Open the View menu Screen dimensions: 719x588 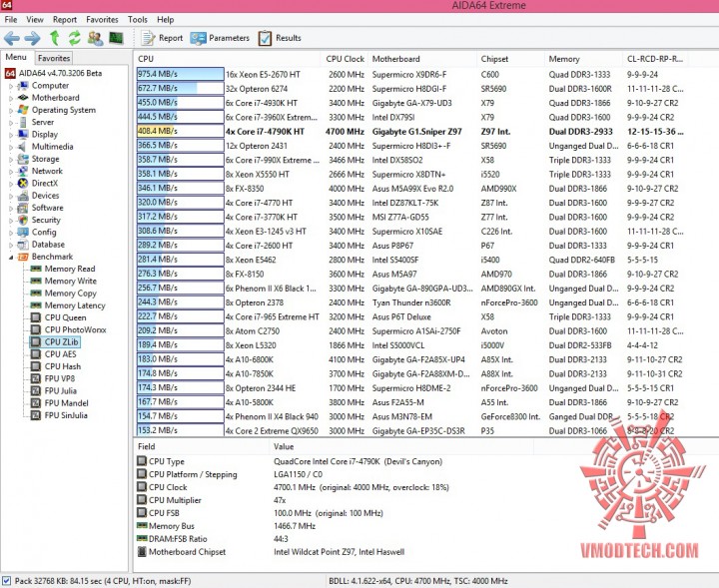[x=35, y=20]
